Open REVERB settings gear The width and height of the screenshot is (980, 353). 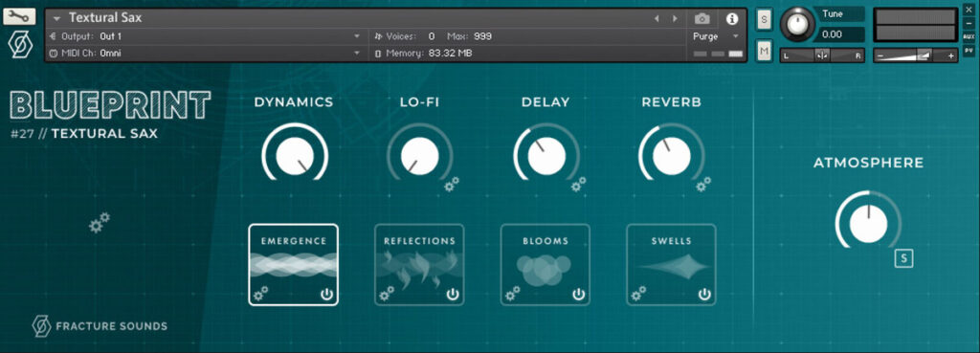click(703, 184)
